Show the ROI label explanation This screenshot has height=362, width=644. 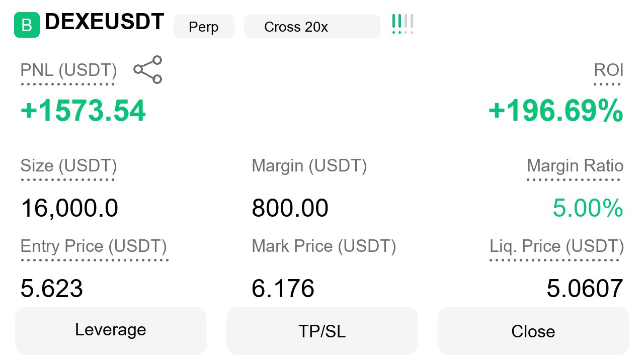(x=609, y=70)
